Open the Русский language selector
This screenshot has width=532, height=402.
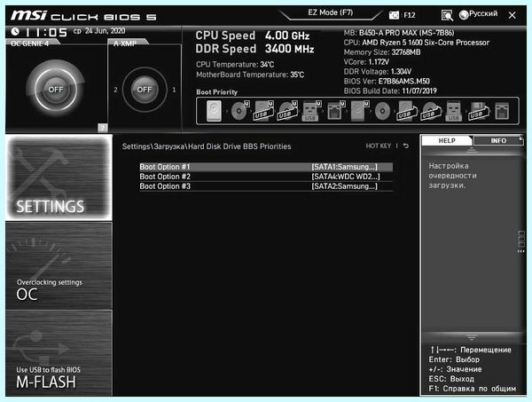coord(483,13)
